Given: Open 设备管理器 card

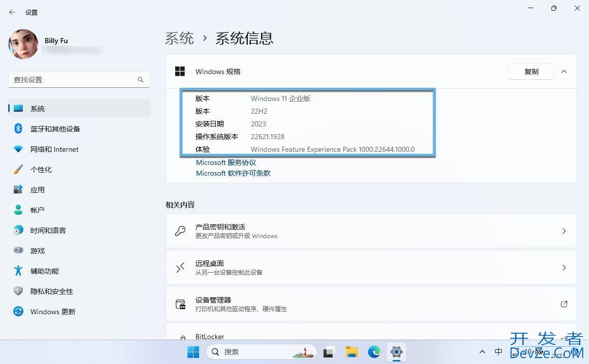Looking at the screenshot, I should click(371, 304).
